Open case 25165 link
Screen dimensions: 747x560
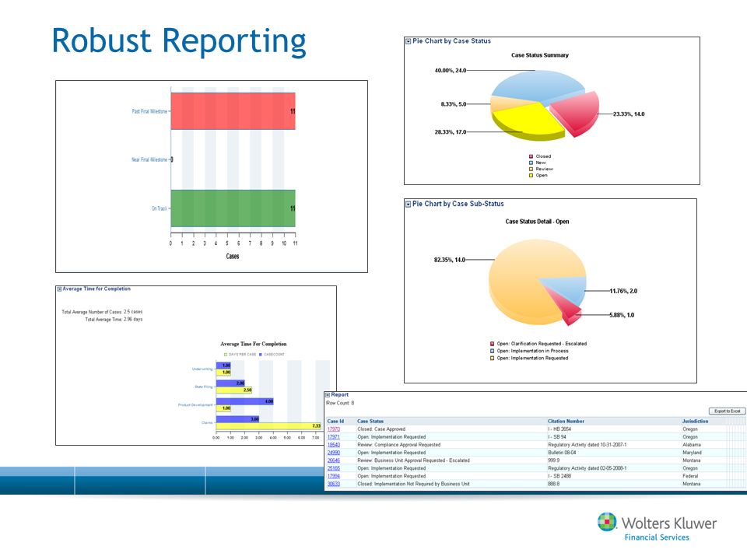334,468
